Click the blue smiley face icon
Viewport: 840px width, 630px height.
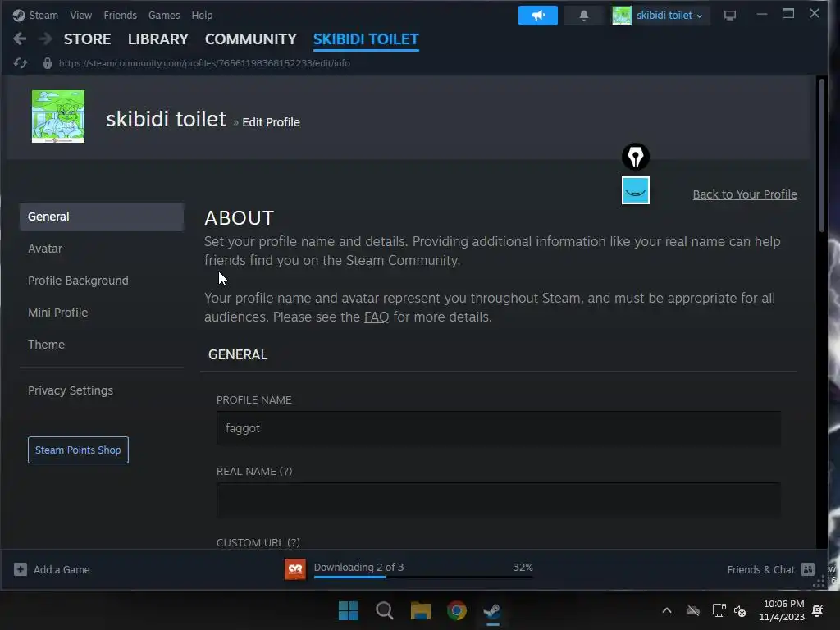point(636,190)
